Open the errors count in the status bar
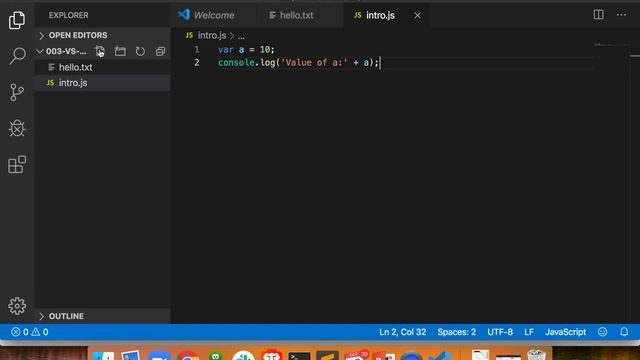Screen dimensions: 640x360 click(x=20, y=332)
